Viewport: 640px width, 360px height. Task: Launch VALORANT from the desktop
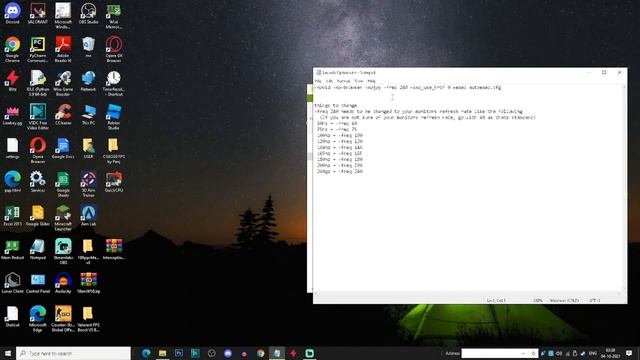(x=38, y=13)
